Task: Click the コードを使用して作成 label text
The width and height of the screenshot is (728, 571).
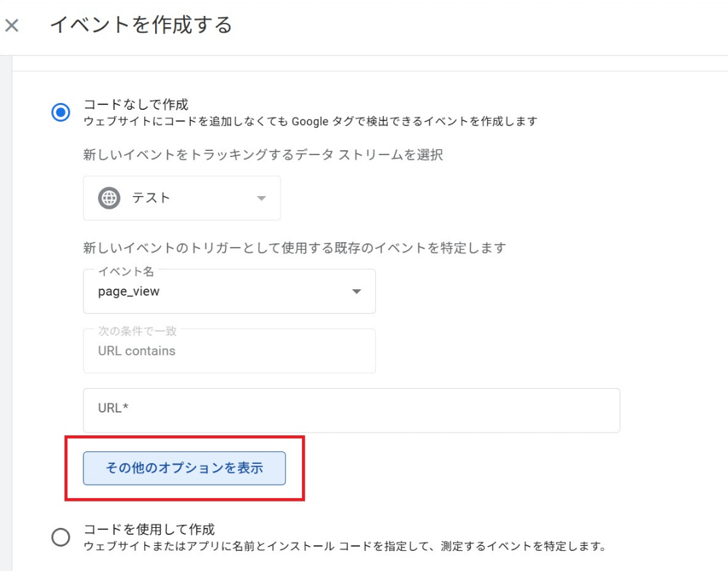Action: 149,529
